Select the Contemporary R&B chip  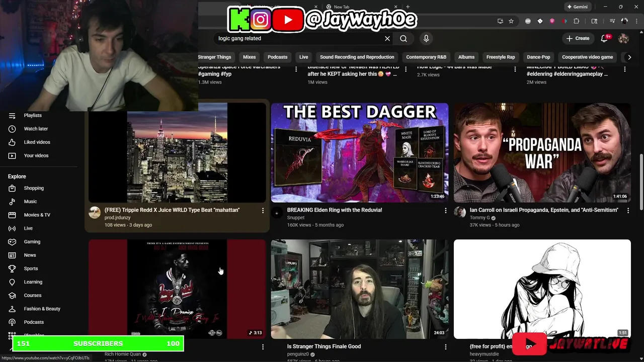coord(426,57)
